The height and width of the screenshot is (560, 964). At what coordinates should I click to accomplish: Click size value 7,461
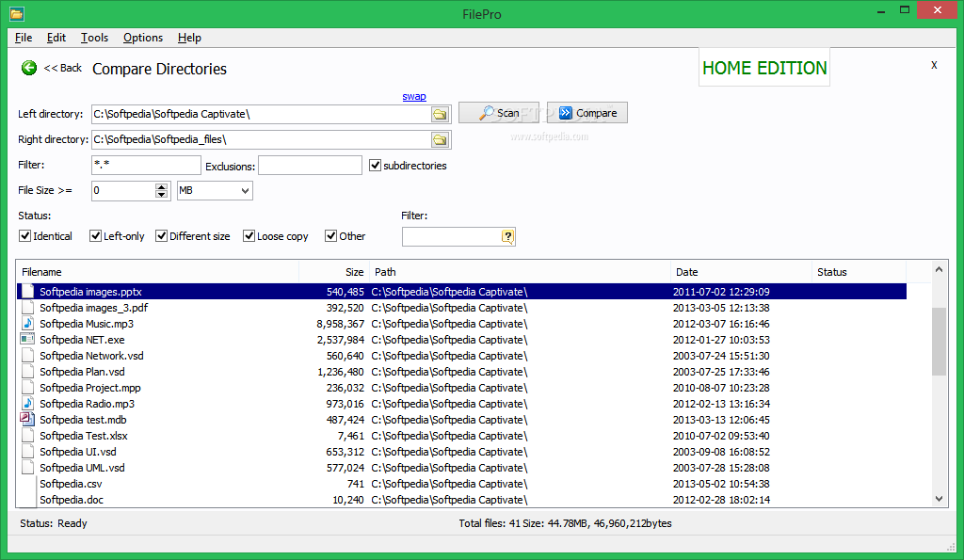(x=350, y=436)
